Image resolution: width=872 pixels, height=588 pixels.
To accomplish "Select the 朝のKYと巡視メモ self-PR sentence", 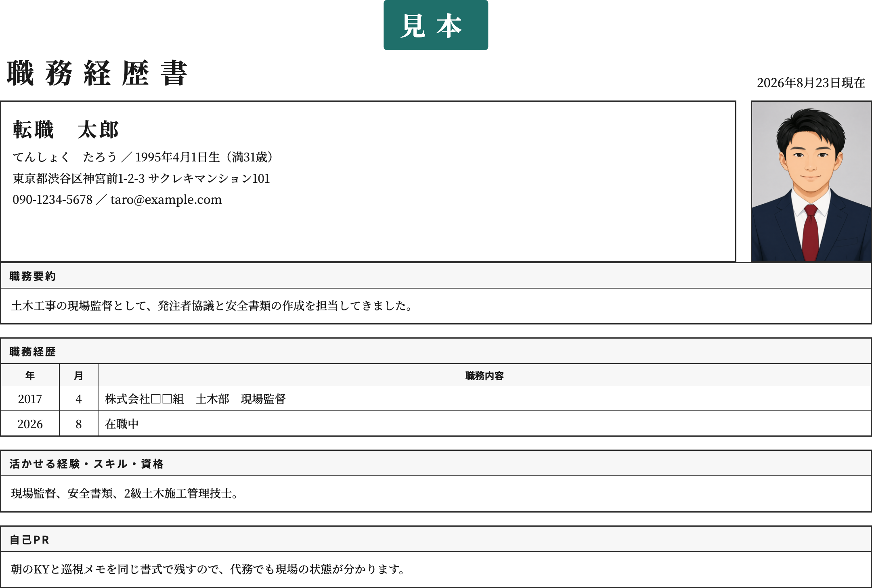I will [x=208, y=569].
